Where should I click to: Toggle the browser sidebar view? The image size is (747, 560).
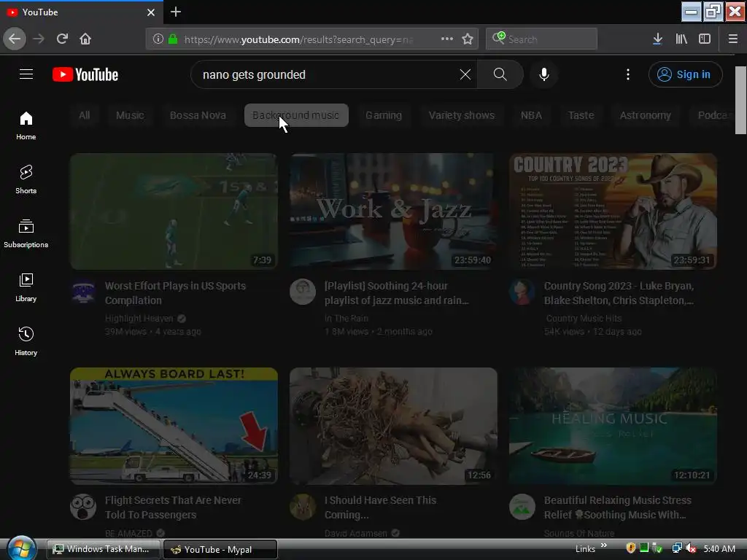pyautogui.click(x=705, y=39)
